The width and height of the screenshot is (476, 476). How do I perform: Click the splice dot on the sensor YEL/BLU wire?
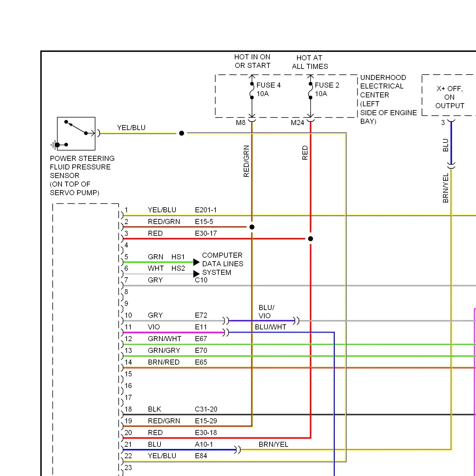182,133
